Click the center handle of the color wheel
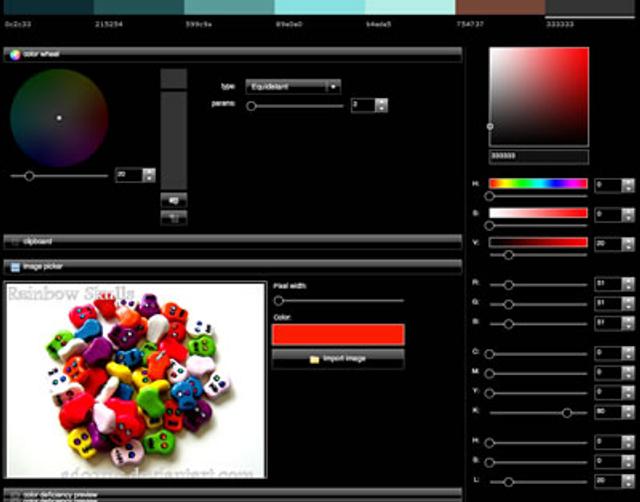This screenshot has height=502, width=640. (59, 118)
